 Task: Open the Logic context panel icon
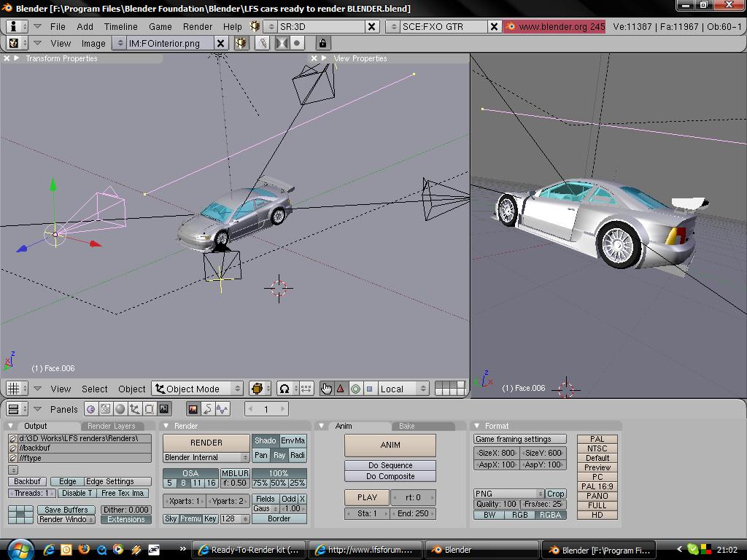[x=91, y=409]
